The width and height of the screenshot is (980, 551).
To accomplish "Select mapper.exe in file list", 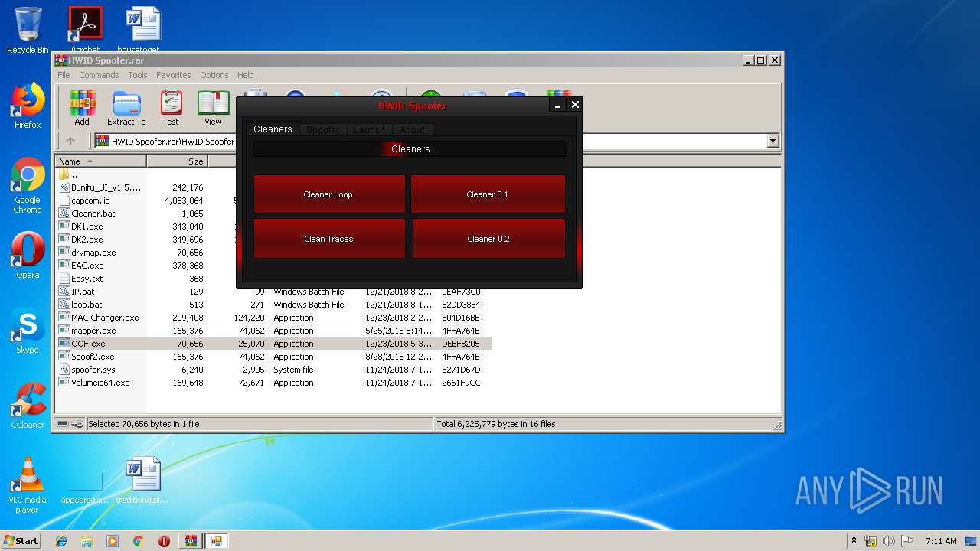I will (x=93, y=331).
